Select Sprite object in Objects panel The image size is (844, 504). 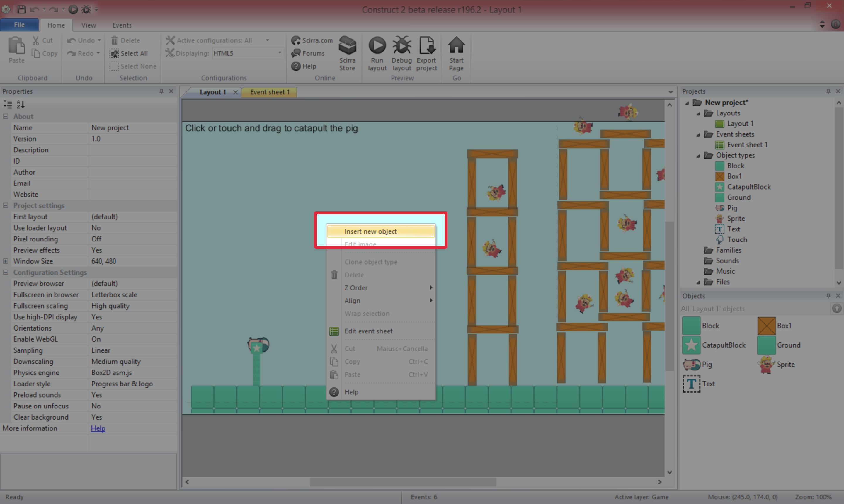pos(776,365)
